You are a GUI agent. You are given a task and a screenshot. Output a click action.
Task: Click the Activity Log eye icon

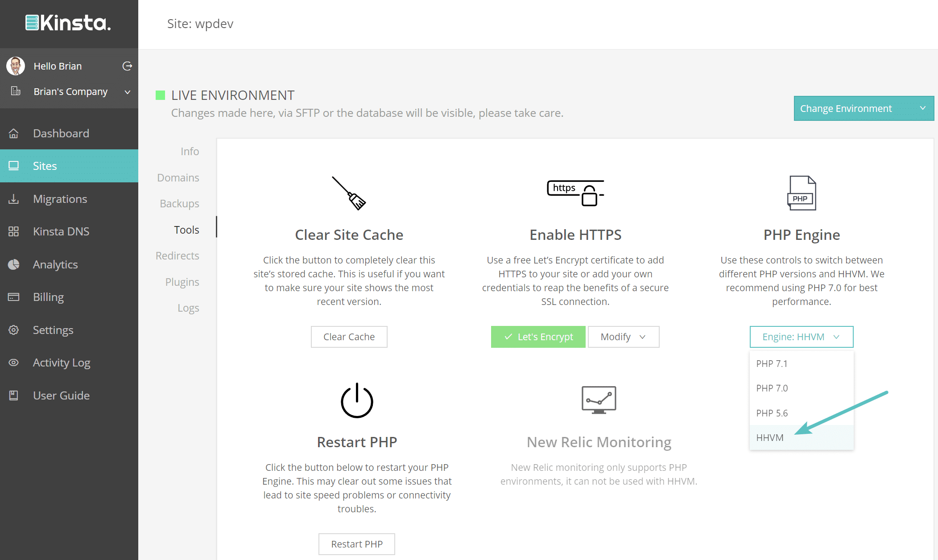click(x=14, y=362)
